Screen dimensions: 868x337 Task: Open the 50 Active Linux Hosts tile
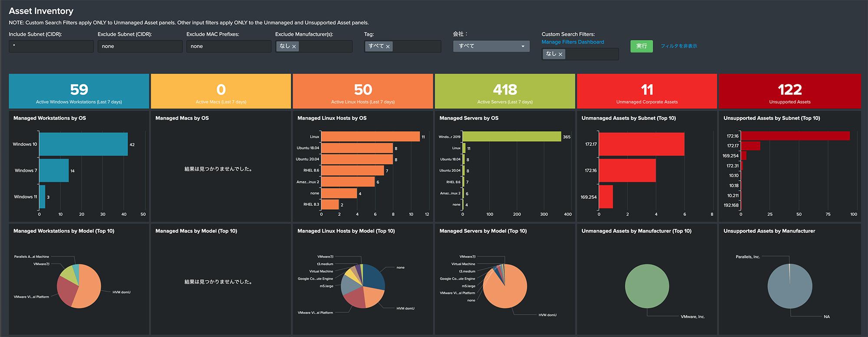363,91
